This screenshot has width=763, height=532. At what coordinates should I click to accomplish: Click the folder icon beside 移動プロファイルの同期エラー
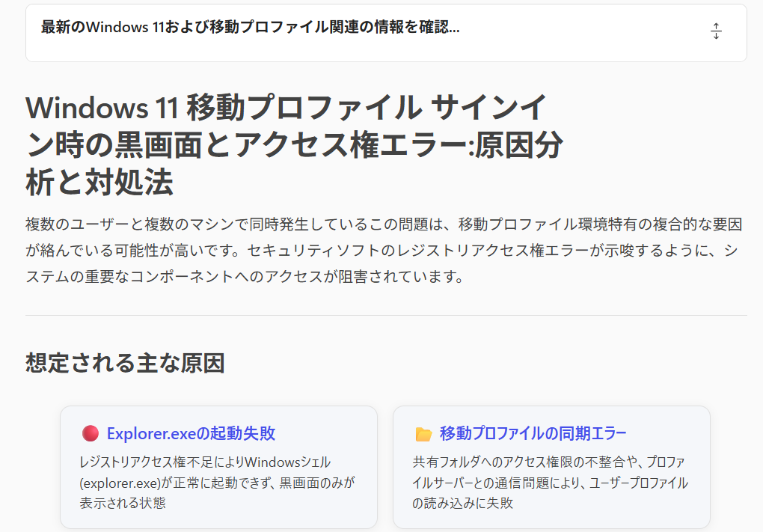(423, 434)
